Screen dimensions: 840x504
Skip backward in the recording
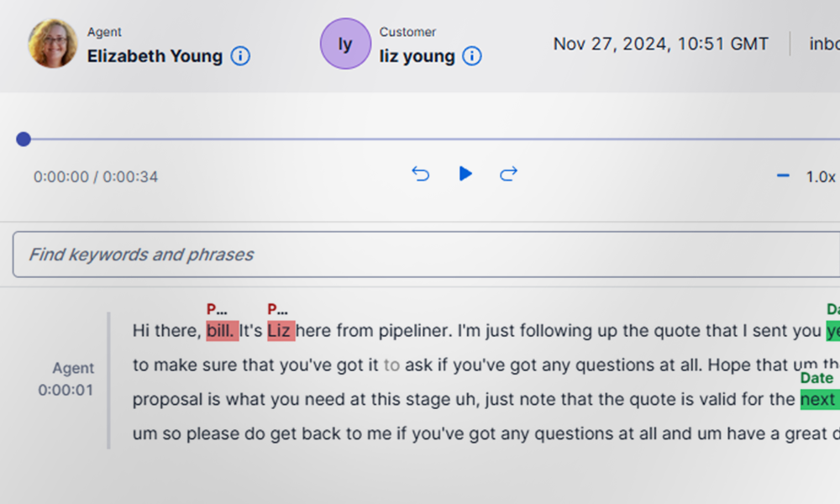coord(421,174)
